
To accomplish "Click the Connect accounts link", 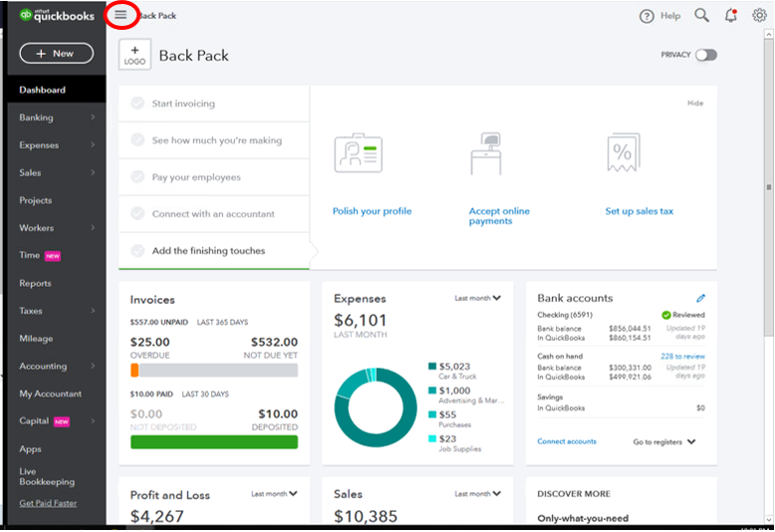I will [x=567, y=441].
